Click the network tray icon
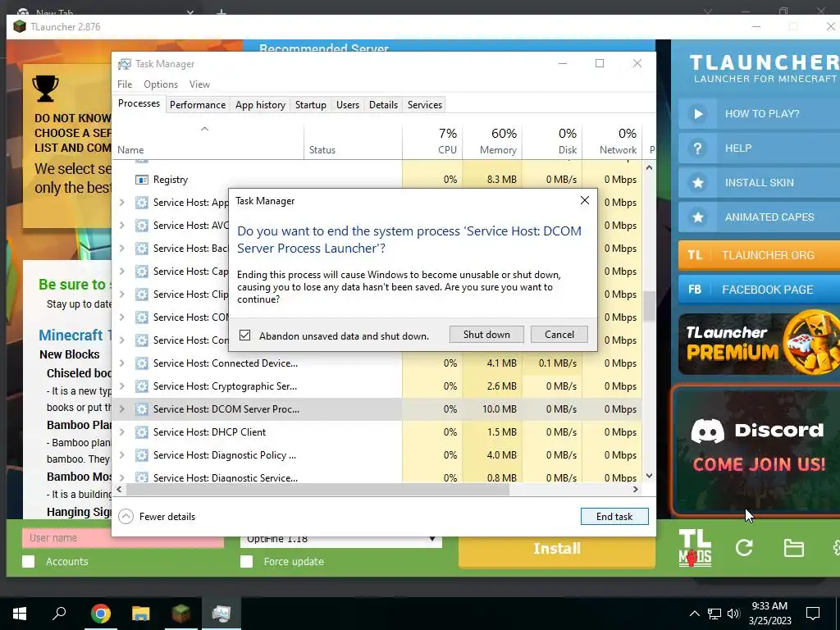The height and width of the screenshot is (630, 840). pyautogui.click(x=714, y=614)
